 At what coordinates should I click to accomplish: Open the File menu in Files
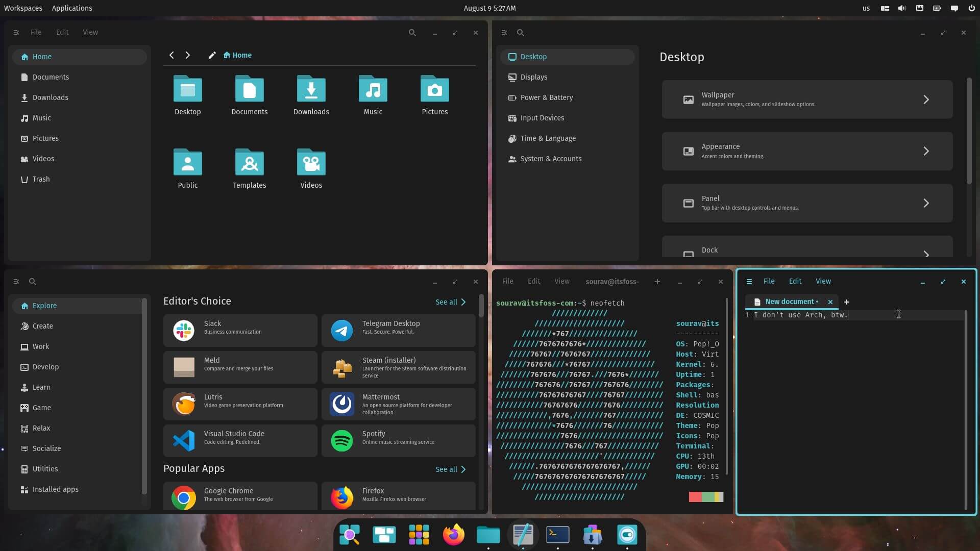click(36, 32)
